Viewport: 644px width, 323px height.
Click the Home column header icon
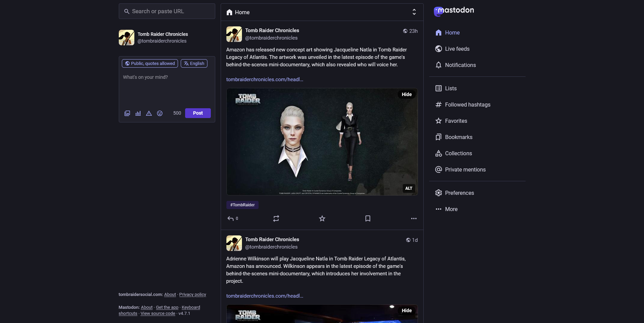[x=229, y=12]
